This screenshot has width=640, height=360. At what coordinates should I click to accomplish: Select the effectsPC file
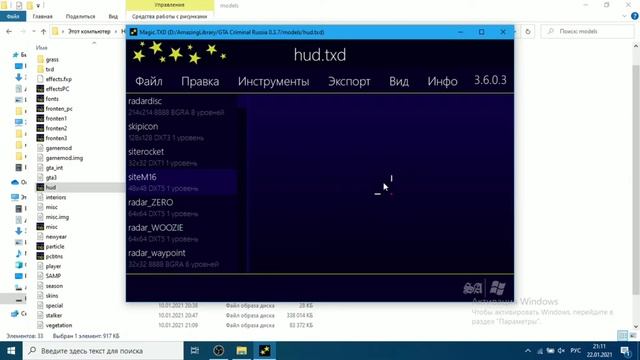[x=58, y=89]
